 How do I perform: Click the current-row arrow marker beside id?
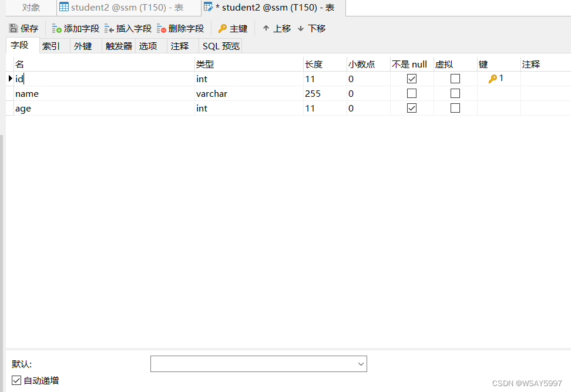point(10,78)
